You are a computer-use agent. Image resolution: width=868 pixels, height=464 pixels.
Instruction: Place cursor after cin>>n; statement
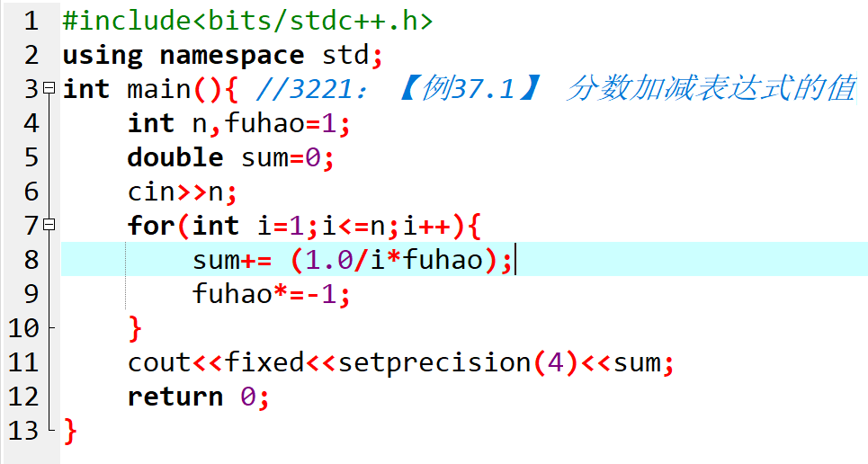point(238,192)
